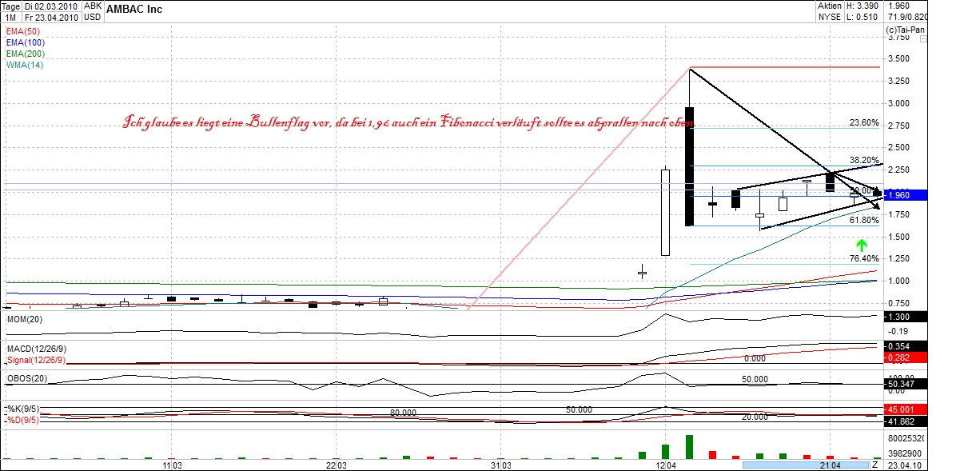
Task: Click the blue time-range scrollbar at 21.04
Action: (x=804, y=465)
